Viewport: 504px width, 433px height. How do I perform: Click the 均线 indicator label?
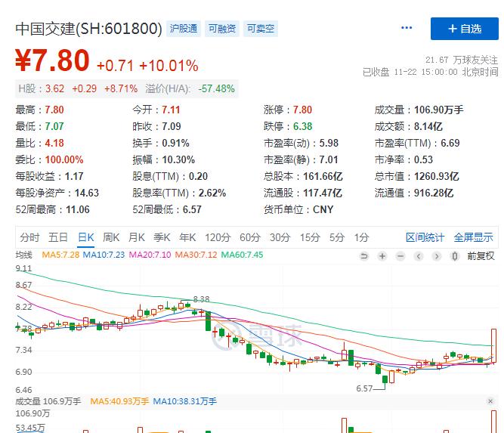(23, 255)
